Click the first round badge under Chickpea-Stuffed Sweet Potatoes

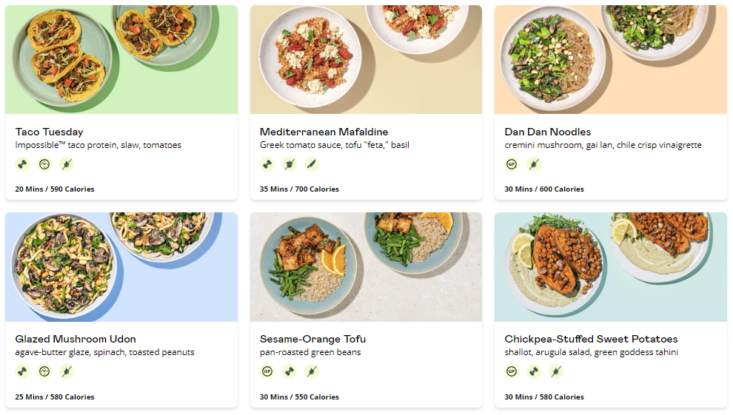(x=511, y=371)
